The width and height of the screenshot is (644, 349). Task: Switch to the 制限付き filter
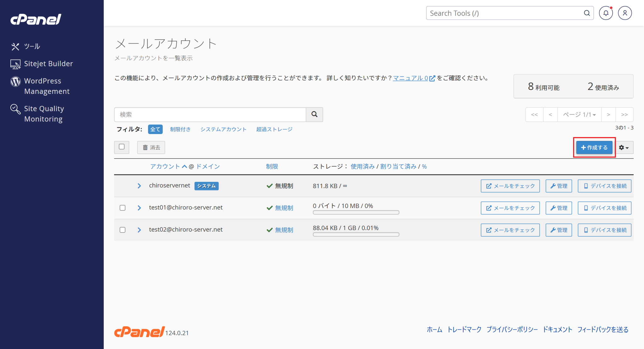click(x=180, y=129)
